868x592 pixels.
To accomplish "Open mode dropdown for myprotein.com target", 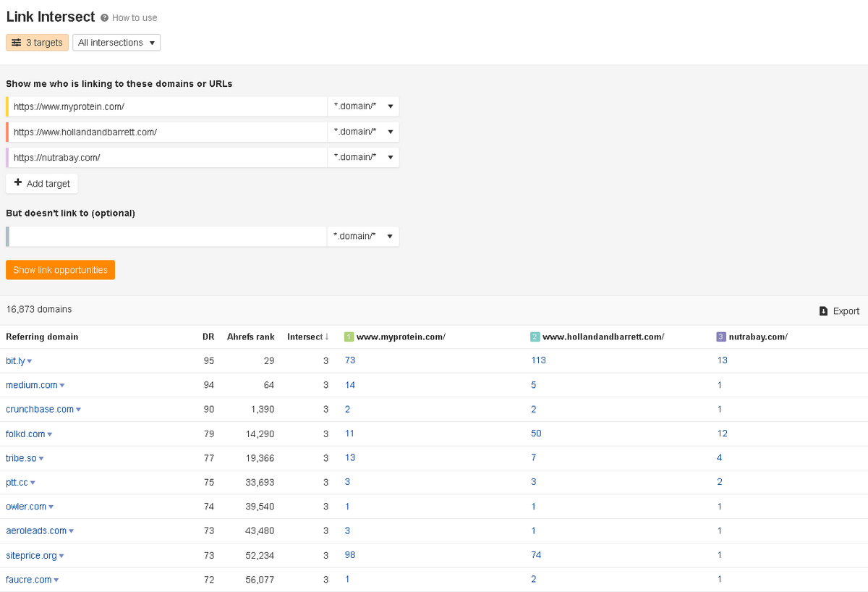I will pos(363,106).
